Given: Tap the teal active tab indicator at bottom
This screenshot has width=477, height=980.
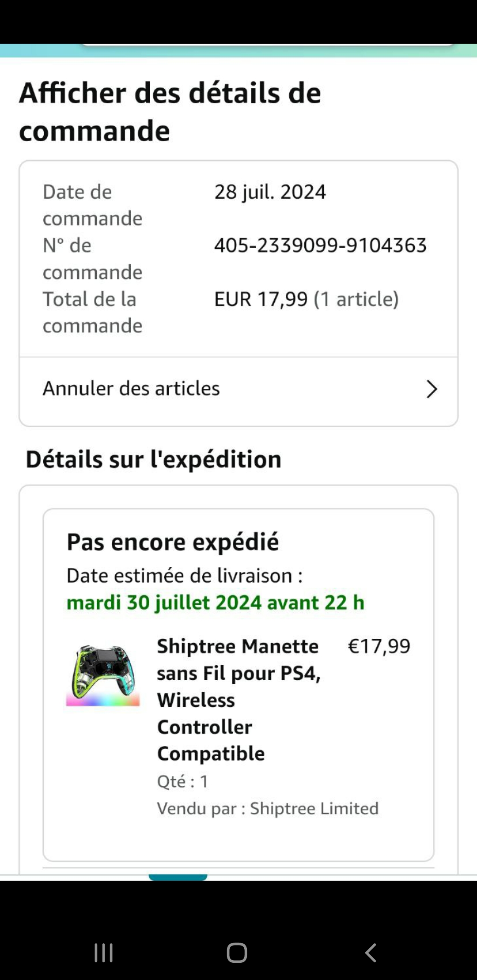Looking at the screenshot, I should 178,877.
